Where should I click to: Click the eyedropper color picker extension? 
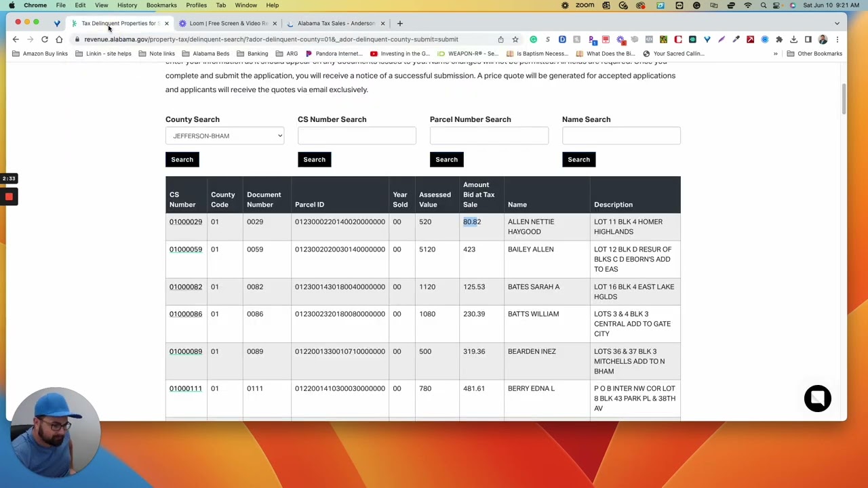point(736,39)
